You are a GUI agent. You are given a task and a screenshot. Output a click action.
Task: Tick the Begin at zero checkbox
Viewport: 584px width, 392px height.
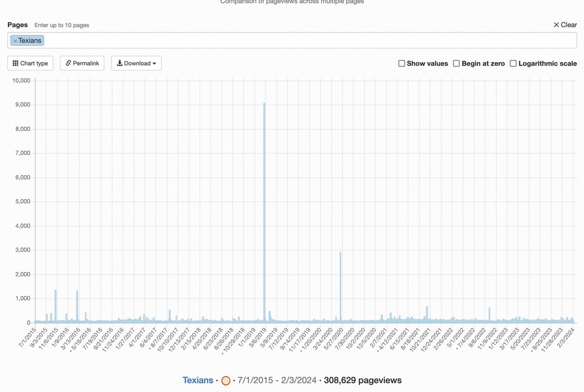(x=456, y=63)
